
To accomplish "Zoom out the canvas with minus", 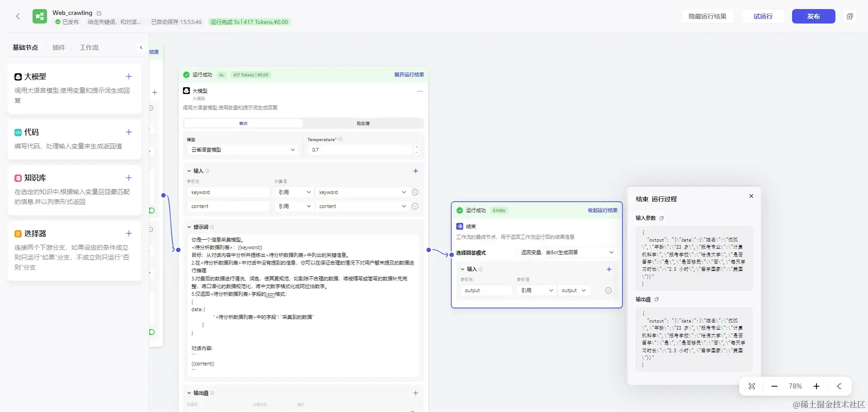I will tap(774, 386).
